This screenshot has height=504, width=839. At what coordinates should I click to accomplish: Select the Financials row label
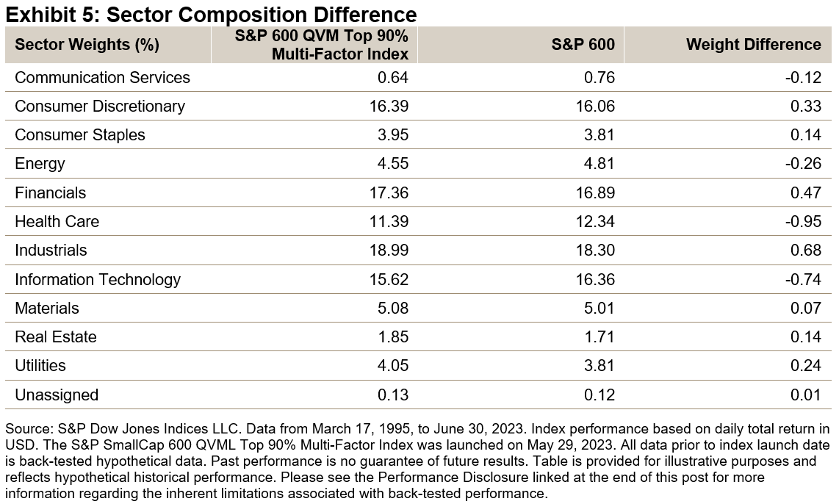click(x=50, y=193)
